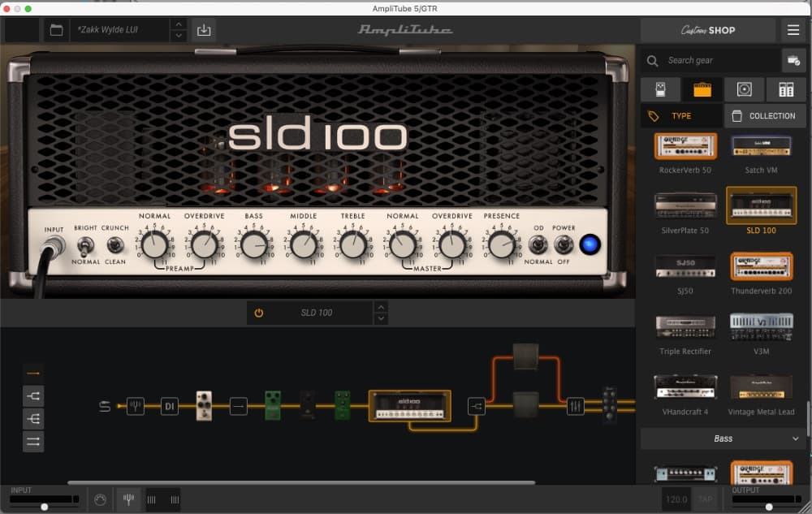Click the 120.0 tempo field
This screenshot has width=812, height=514.
click(676, 499)
